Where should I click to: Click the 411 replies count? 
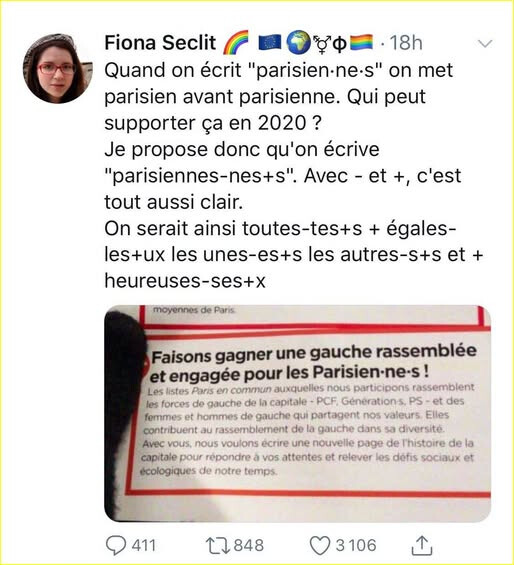tap(144, 546)
